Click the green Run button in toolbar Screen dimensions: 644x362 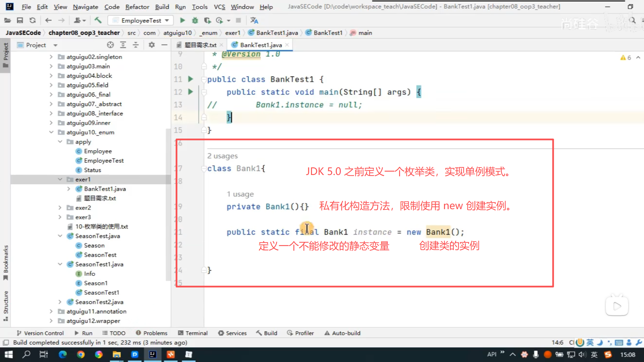182,20
